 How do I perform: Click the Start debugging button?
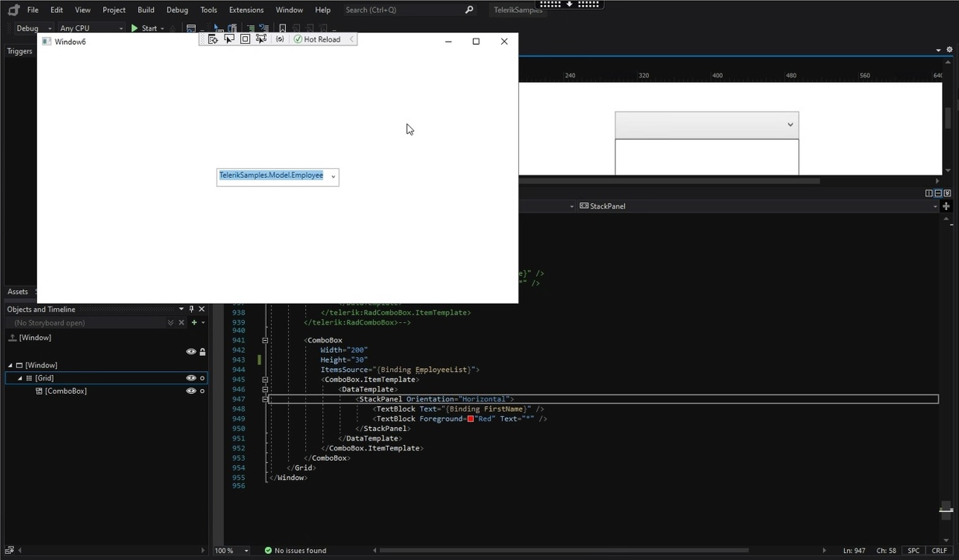(x=144, y=28)
